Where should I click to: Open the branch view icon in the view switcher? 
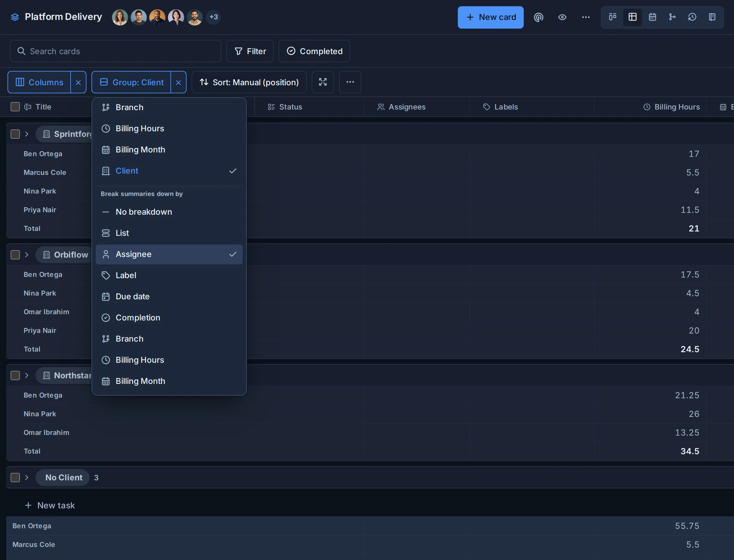[672, 17]
